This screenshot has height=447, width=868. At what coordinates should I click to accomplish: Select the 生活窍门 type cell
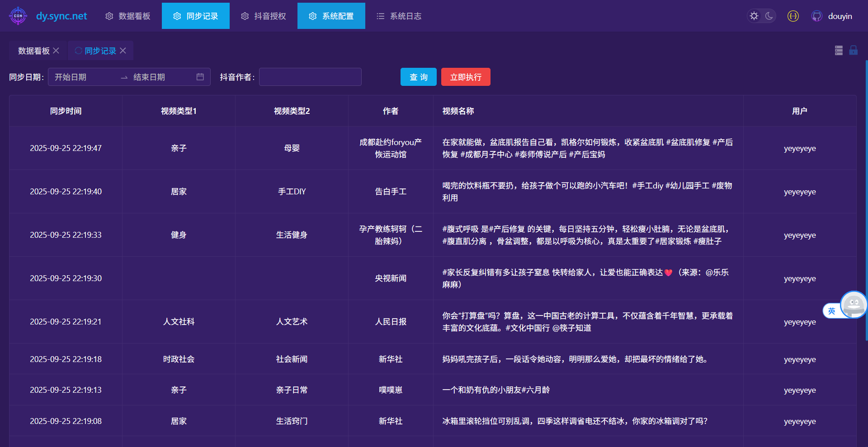click(292, 421)
